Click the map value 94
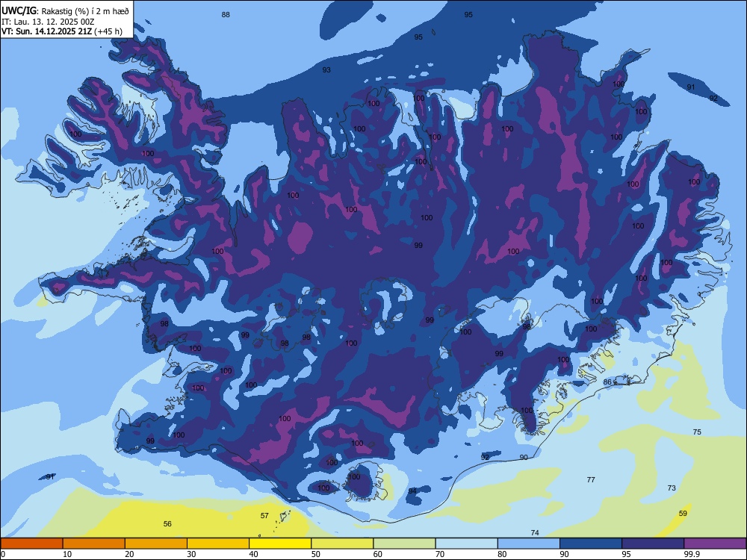 click(412, 491)
